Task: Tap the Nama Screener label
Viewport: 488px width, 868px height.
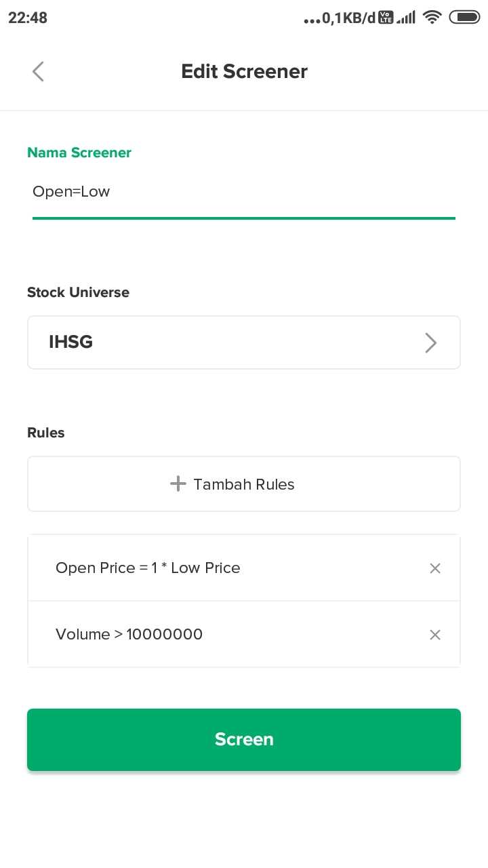Action: [79, 153]
